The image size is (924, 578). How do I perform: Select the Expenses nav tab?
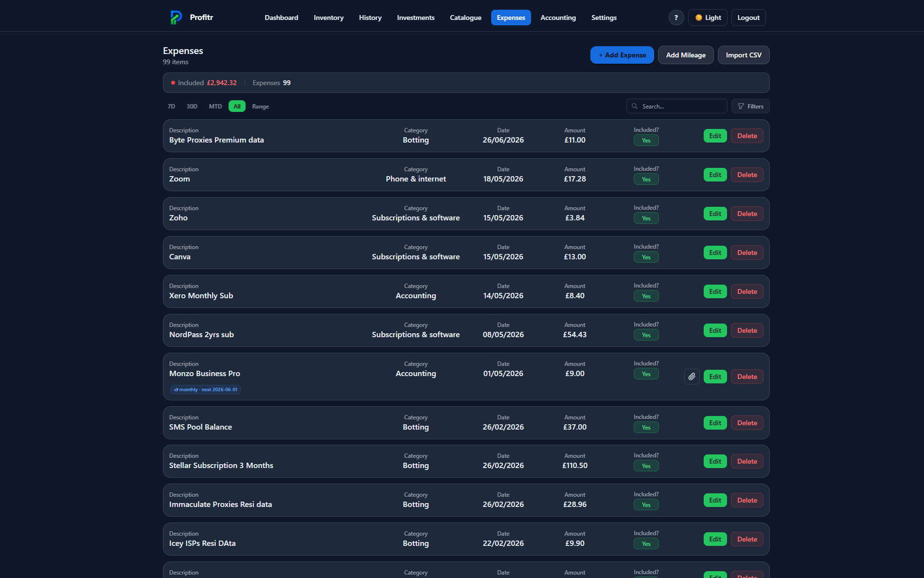pos(511,18)
